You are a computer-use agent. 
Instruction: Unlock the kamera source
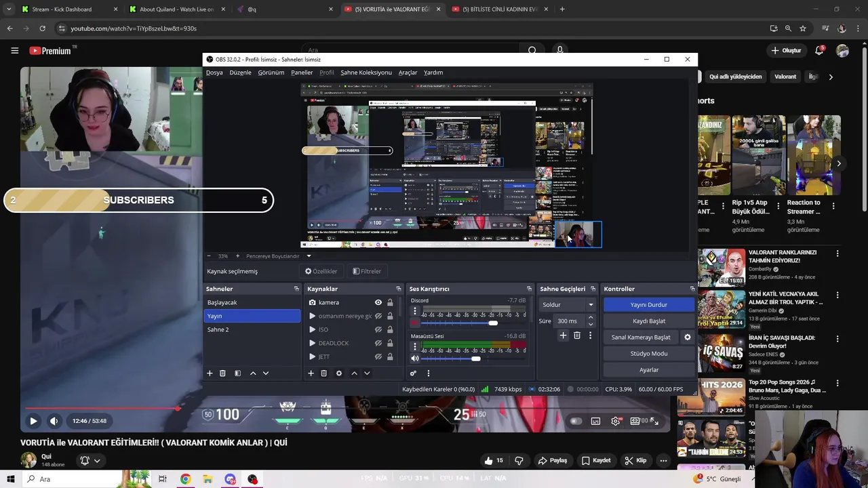(390, 302)
